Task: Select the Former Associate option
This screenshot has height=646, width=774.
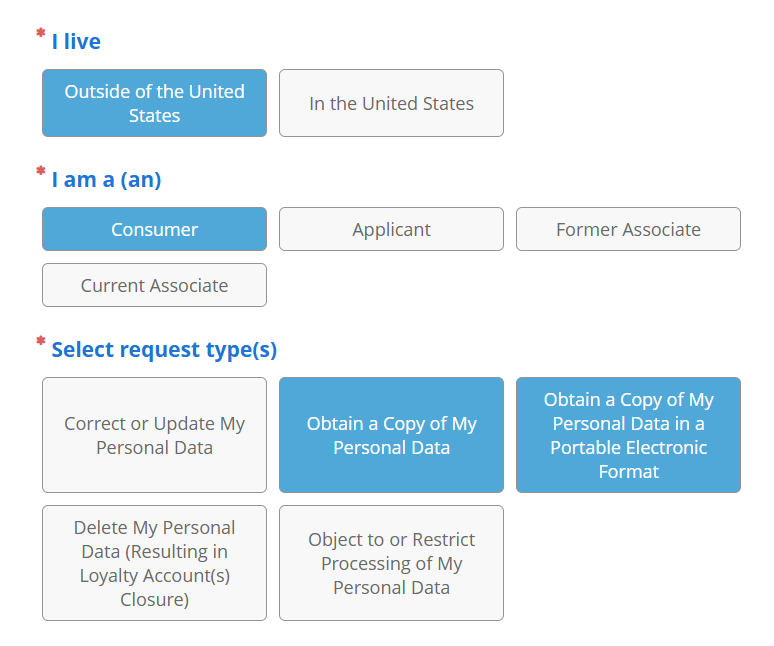Action: (628, 229)
